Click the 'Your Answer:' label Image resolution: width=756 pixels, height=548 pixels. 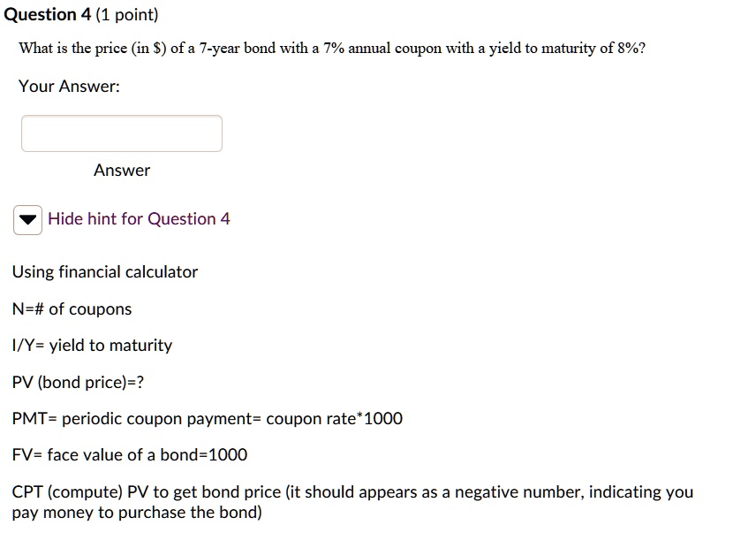pyautogui.click(x=69, y=87)
